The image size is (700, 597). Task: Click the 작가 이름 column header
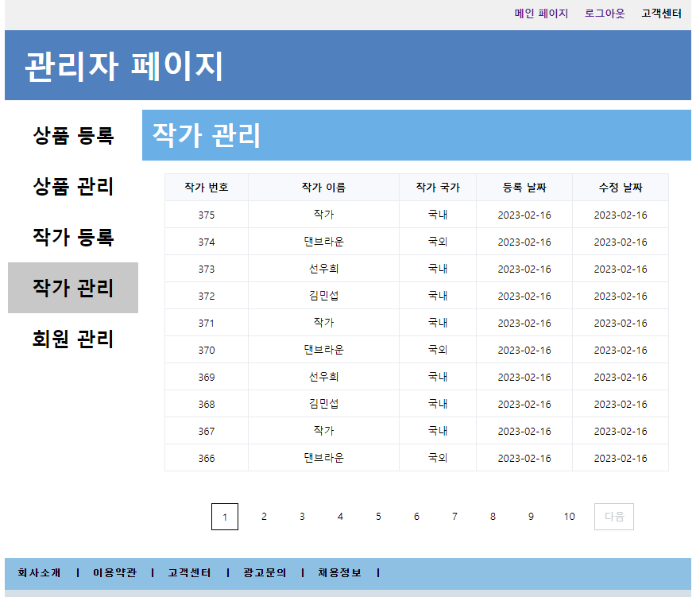pos(323,188)
